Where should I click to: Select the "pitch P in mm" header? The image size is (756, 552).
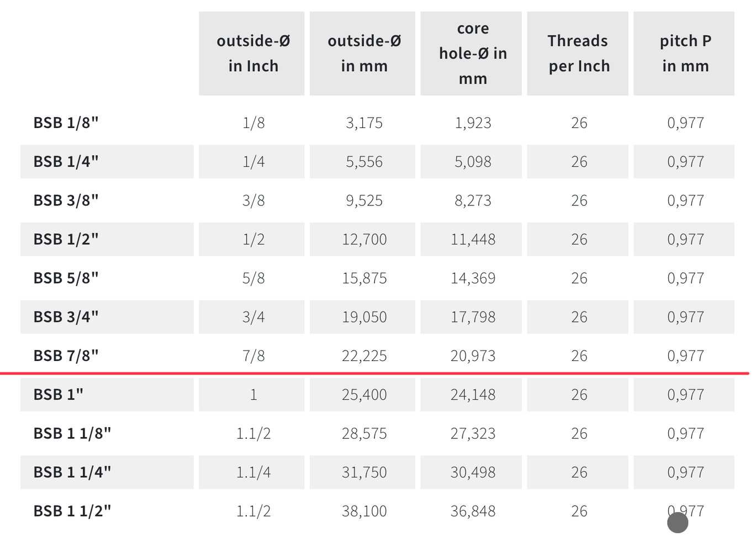tap(685, 54)
